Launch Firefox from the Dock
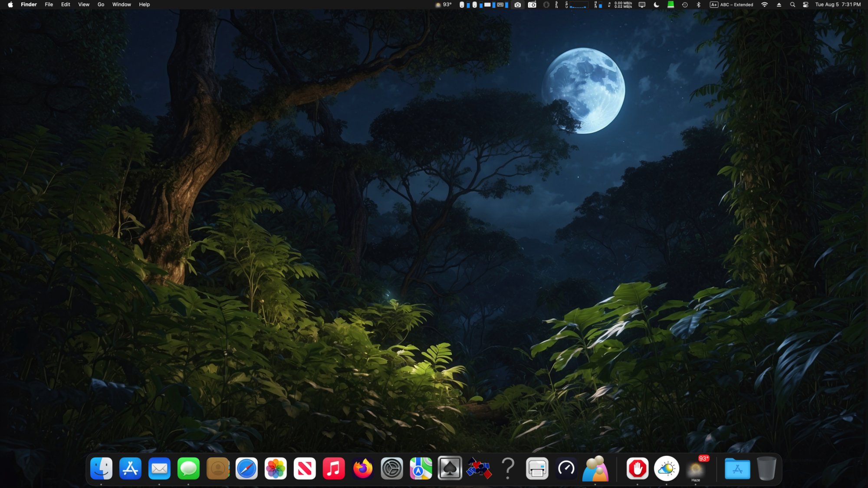868x488 pixels. click(363, 468)
